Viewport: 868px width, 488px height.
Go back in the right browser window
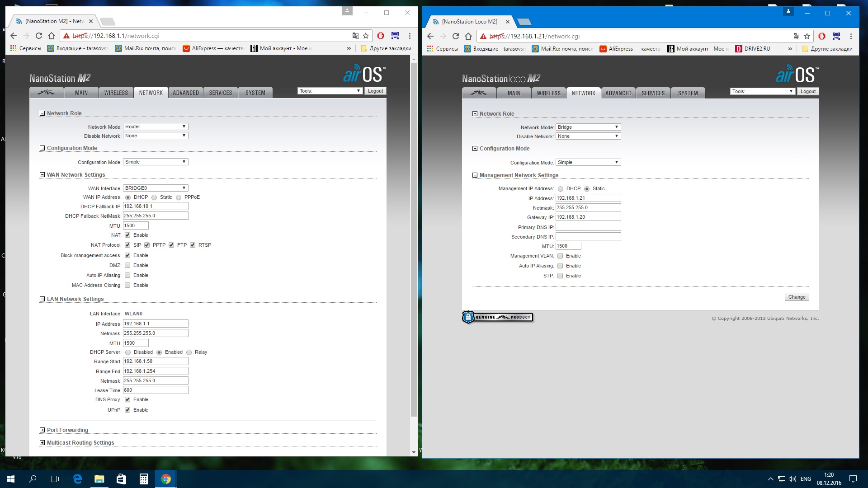pyautogui.click(x=430, y=36)
